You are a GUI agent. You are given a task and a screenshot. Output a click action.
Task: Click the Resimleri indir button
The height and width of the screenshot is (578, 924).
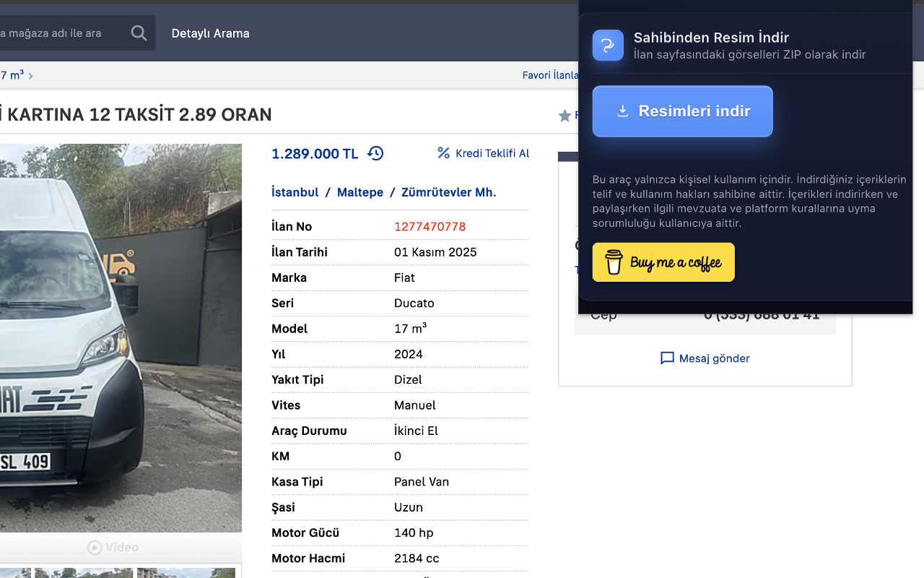[683, 111]
